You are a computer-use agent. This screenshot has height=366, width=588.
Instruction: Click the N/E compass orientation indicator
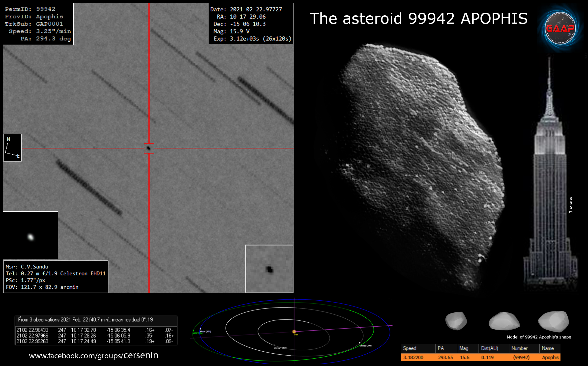(x=12, y=148)
